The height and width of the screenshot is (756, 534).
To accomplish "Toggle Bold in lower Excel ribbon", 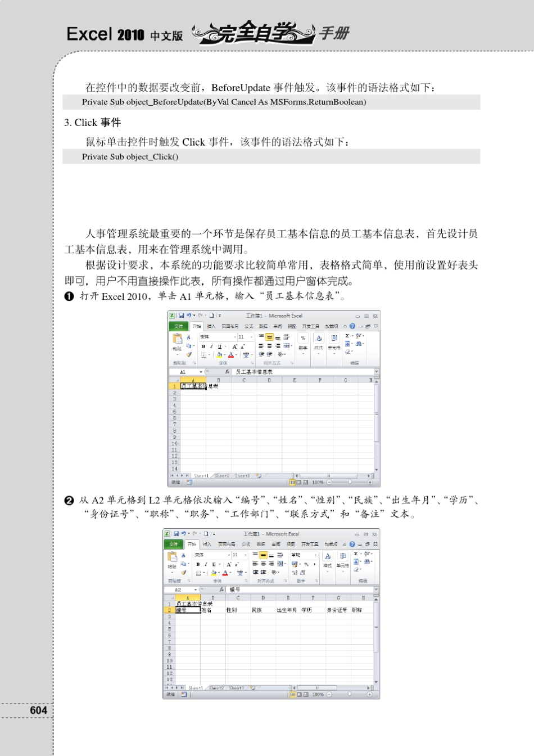I will pyautogui.click(x=198, y=564).
